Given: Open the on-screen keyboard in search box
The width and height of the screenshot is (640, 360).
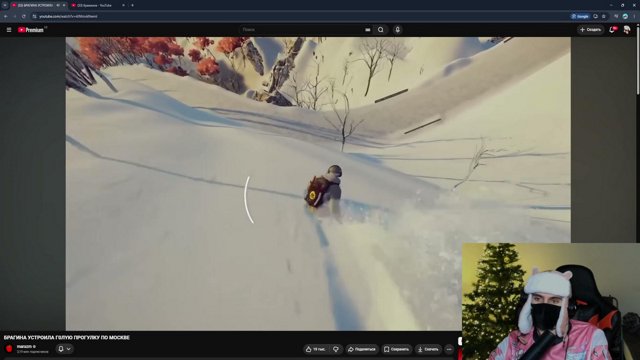Looking at the screenshot, I should (x=368, y=30).
